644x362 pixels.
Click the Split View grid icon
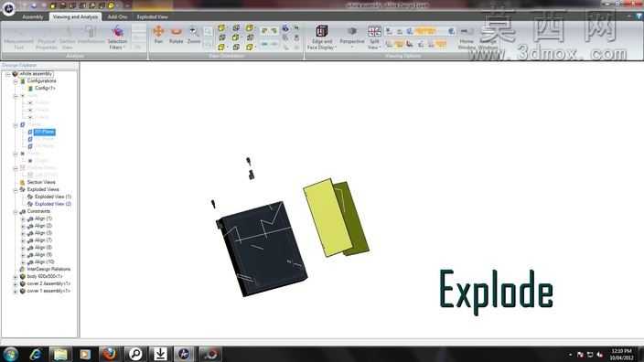pos(374,31)
